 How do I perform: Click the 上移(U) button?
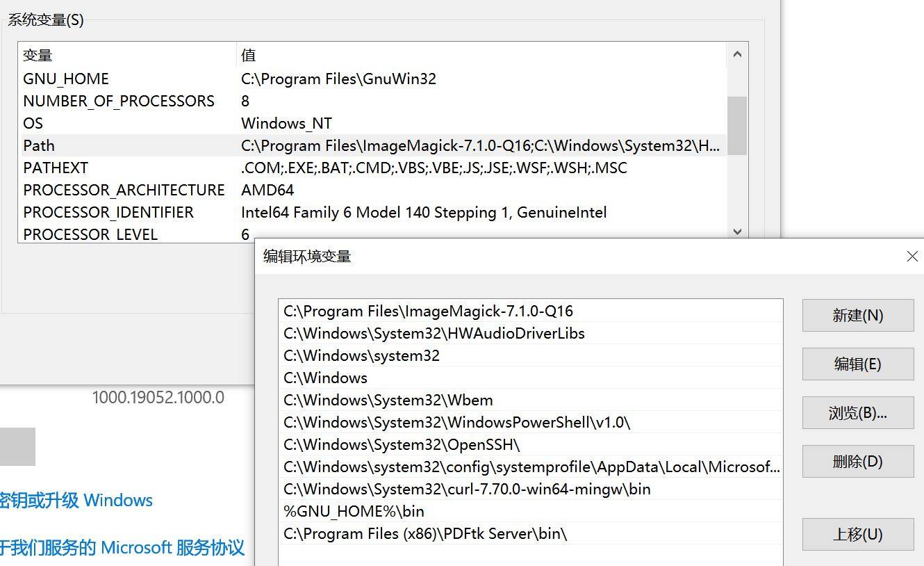[x=857, y=534]
